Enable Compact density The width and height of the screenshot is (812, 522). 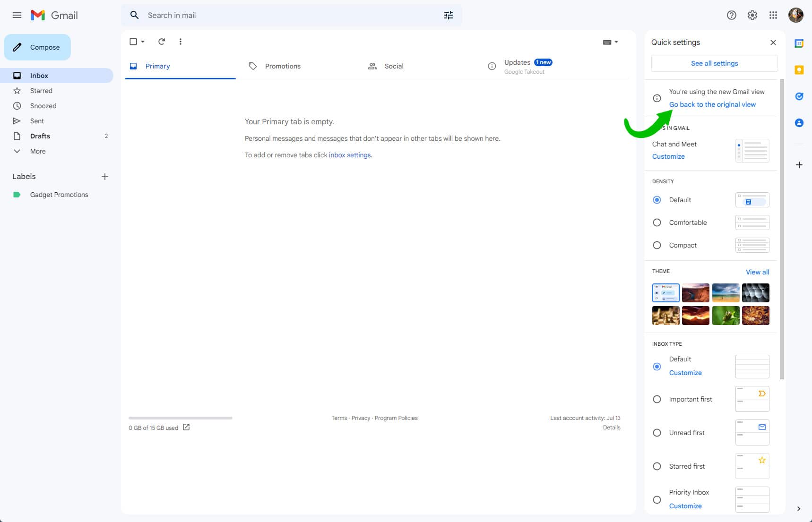[657, 245]
